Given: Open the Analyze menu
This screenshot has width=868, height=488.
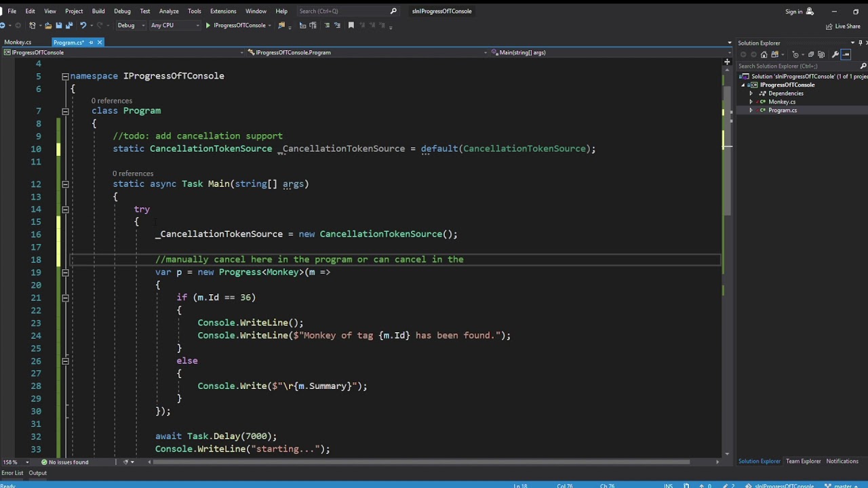Looking at the screenshot, I should [x=169, y=11].
